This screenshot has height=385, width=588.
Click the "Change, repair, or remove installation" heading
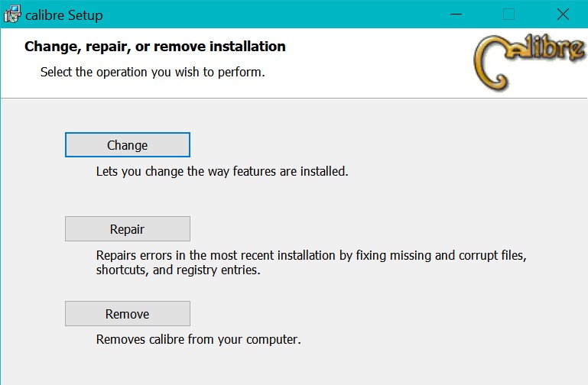155,47
